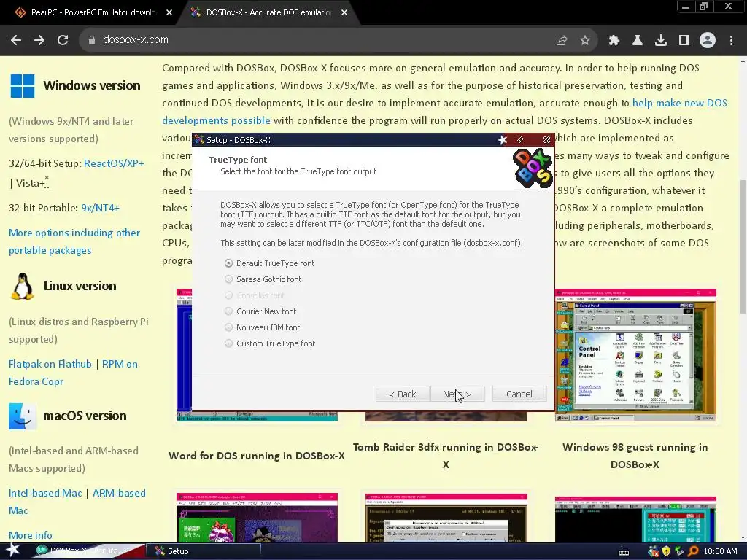This screenshot has height=560, width=747.
Task: Open the More info link
Action: coord(31,535)
